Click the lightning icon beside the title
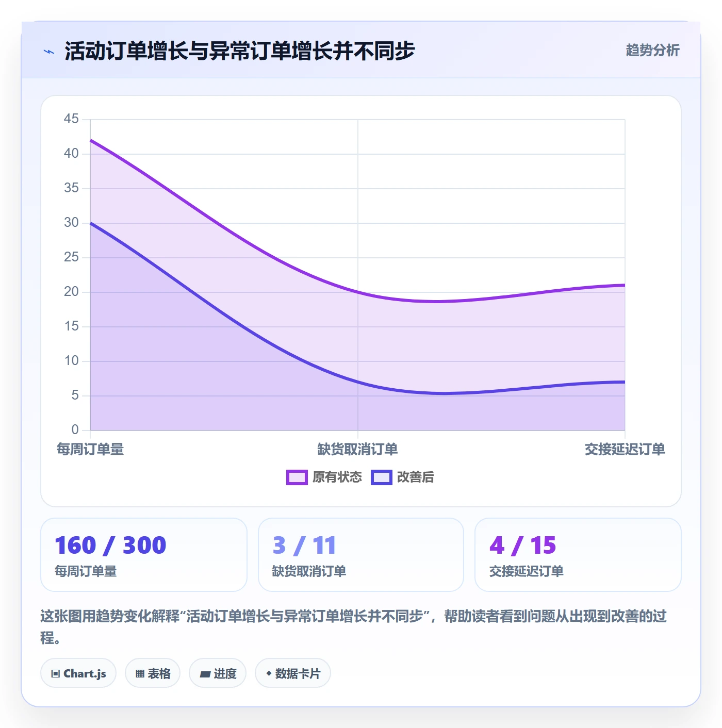Image resolution: width=722 pixels, height=728 pixels. (x=49, y=52)
